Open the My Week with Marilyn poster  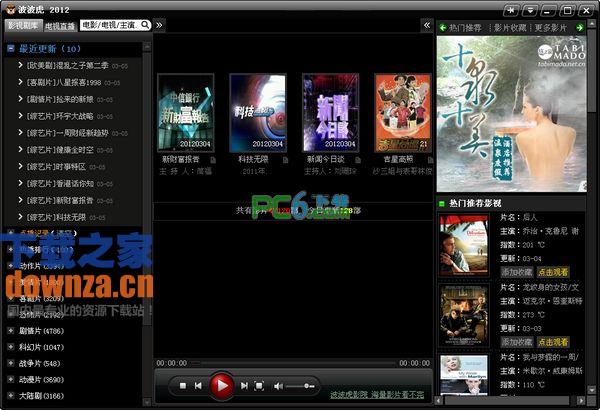click(x=464, y=375)
